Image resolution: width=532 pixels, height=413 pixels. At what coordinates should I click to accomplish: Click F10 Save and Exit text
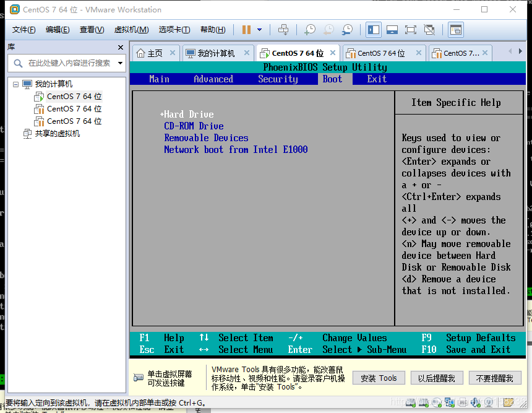(465, 349)
